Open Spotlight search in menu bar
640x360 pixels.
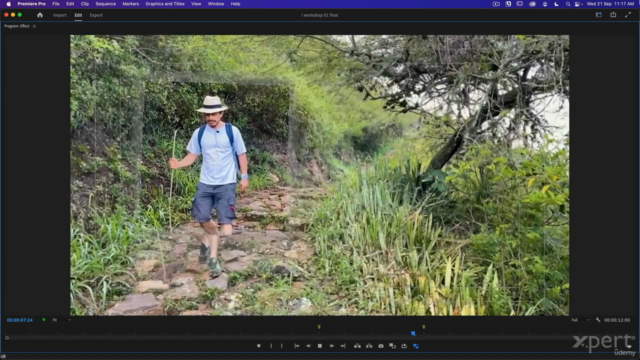[x=568, y=4]
